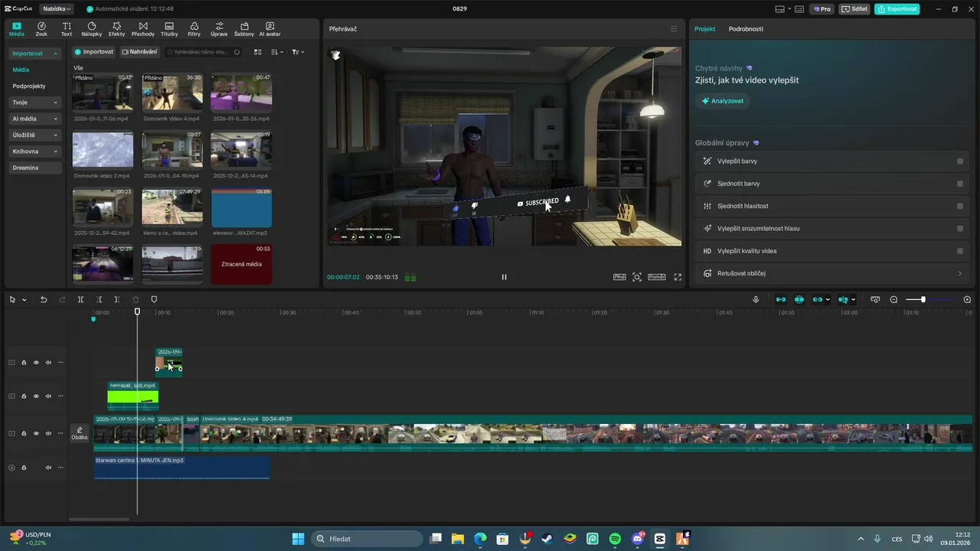Open the media sort order dropdown
Image resolution: width=980 pixels, height=551 pixels.
(x=277, y=52)
